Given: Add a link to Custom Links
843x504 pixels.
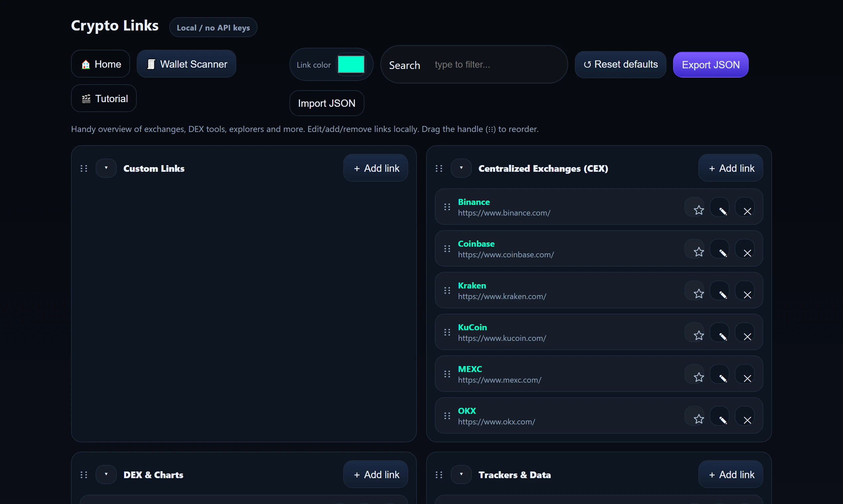Looking at the screenshot, I should click(376, 168).
